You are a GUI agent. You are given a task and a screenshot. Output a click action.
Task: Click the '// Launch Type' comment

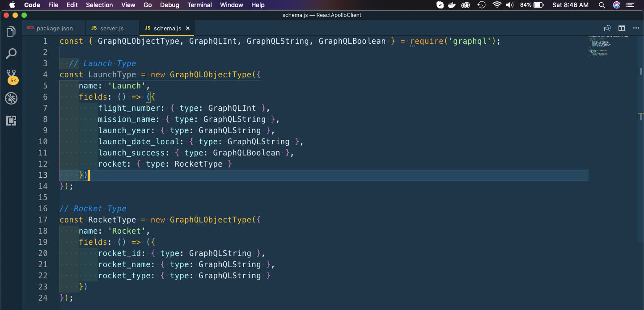point(102,63)
